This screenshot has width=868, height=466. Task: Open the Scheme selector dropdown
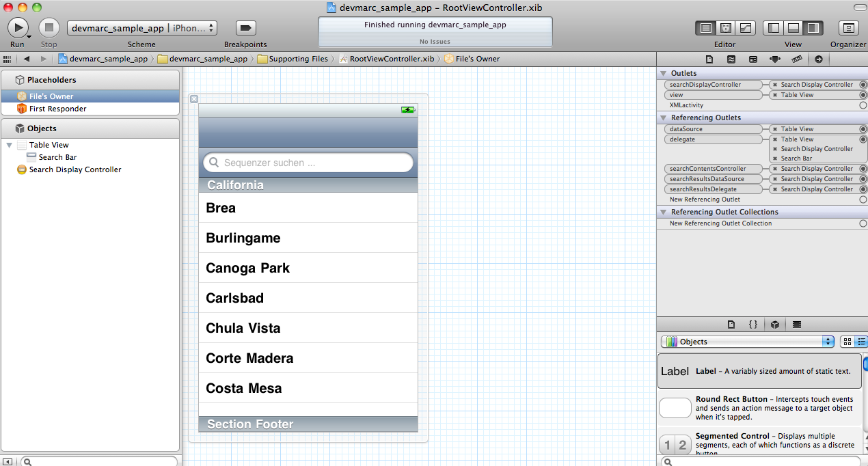[x=142, y=28]
